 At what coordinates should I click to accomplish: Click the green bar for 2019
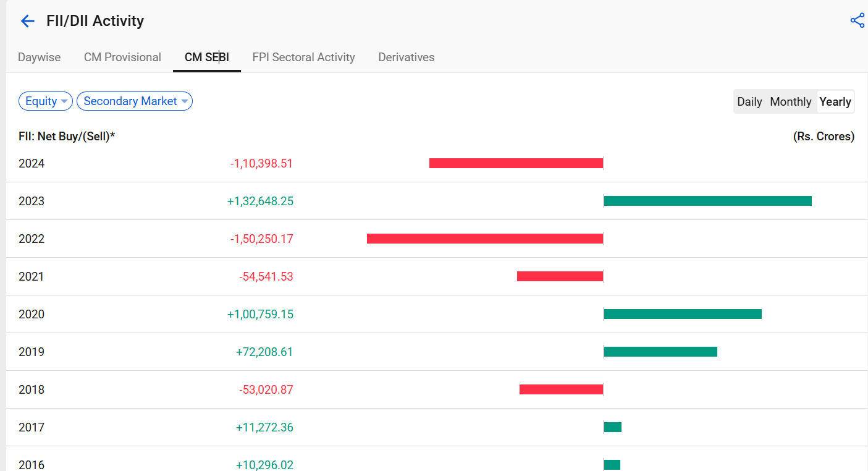click(x=660, y=352)
